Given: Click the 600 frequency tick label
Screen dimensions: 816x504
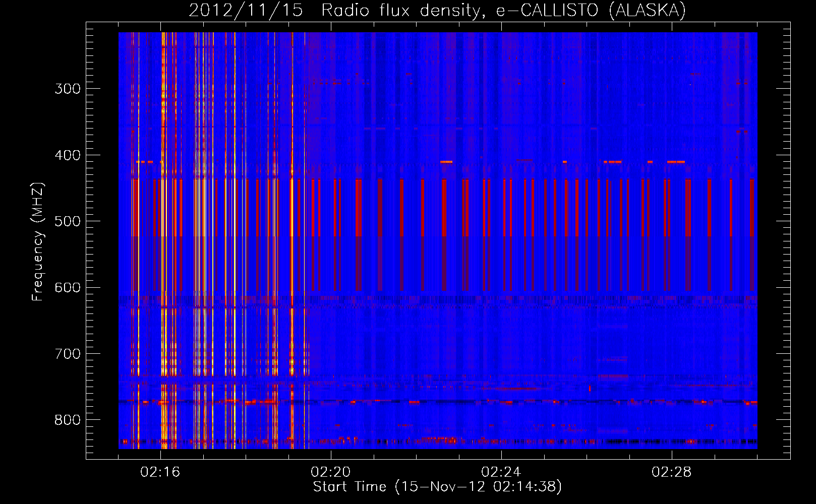Looking at the screenshot, I should click(68, 288).
